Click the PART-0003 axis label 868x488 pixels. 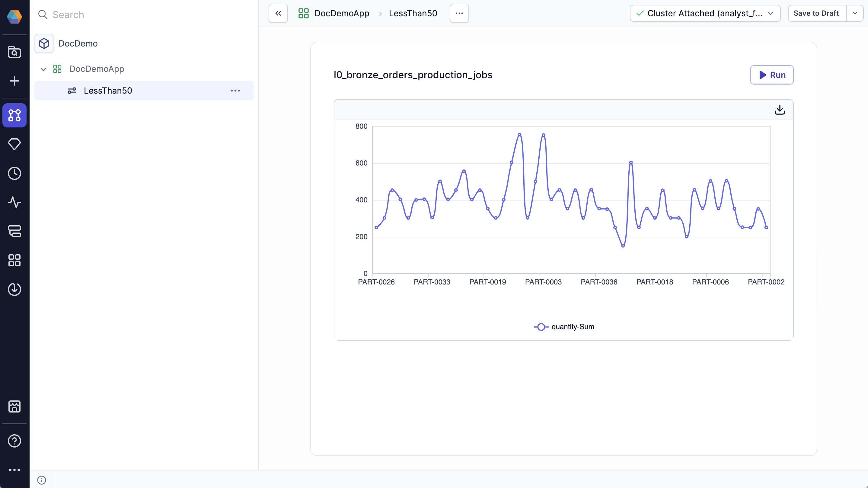click(543, 282)
